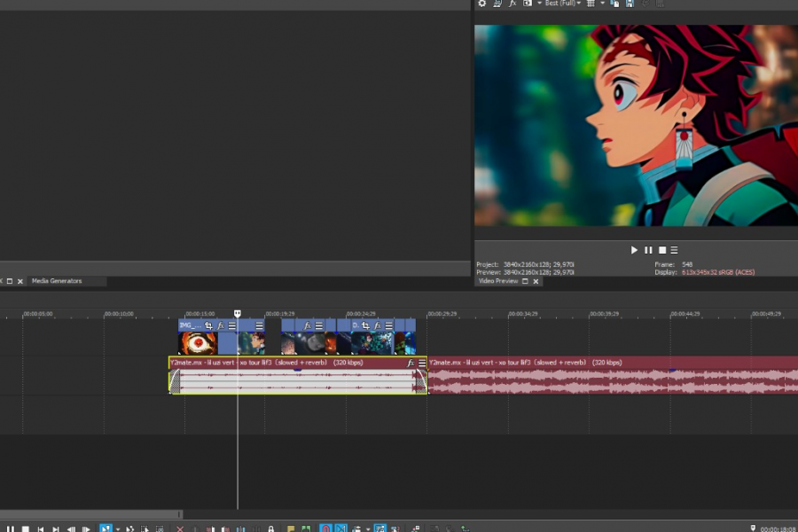
Task: Go to end in bottom transport bar
Action: click(56, 529)
